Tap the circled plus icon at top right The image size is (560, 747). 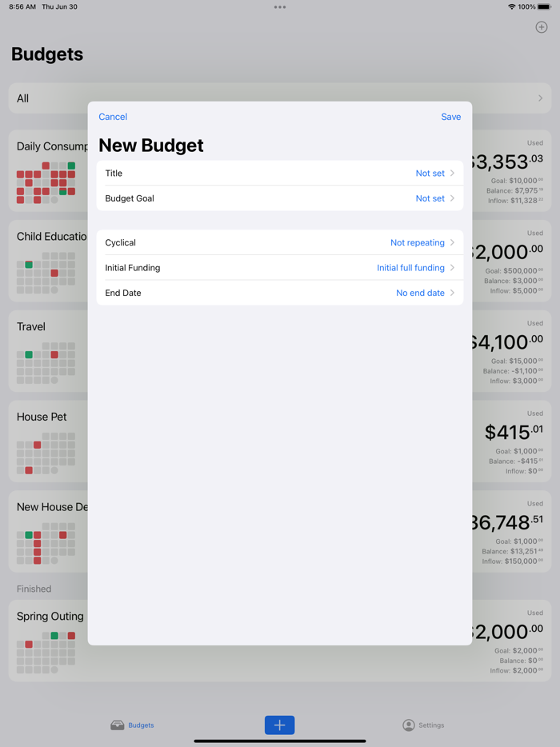(x=541, y=26)
